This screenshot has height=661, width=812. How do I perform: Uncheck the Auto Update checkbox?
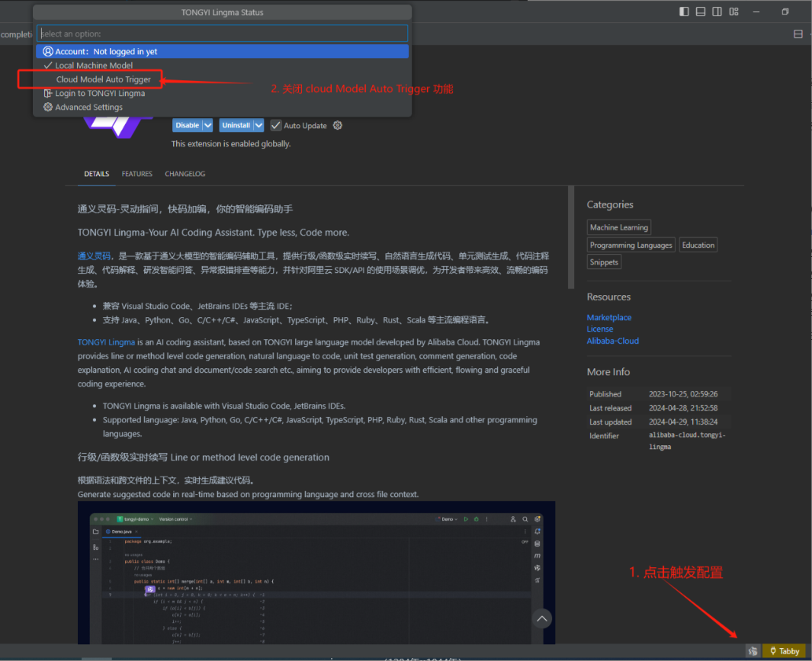click(x=276, y=125)
